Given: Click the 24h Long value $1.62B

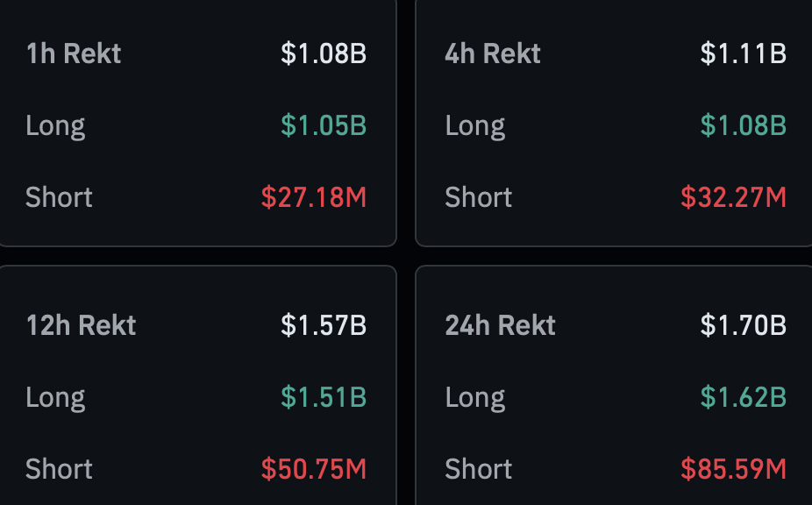Looking at the screenshot, I should [x=743, y=397].
